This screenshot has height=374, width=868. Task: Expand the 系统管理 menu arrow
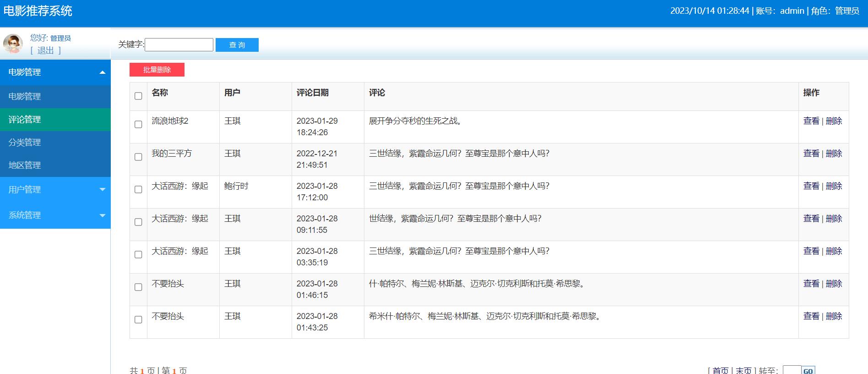tap(103, 215)
